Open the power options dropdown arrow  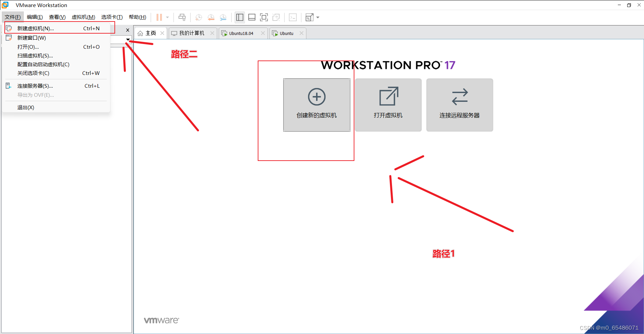[167, 17]
